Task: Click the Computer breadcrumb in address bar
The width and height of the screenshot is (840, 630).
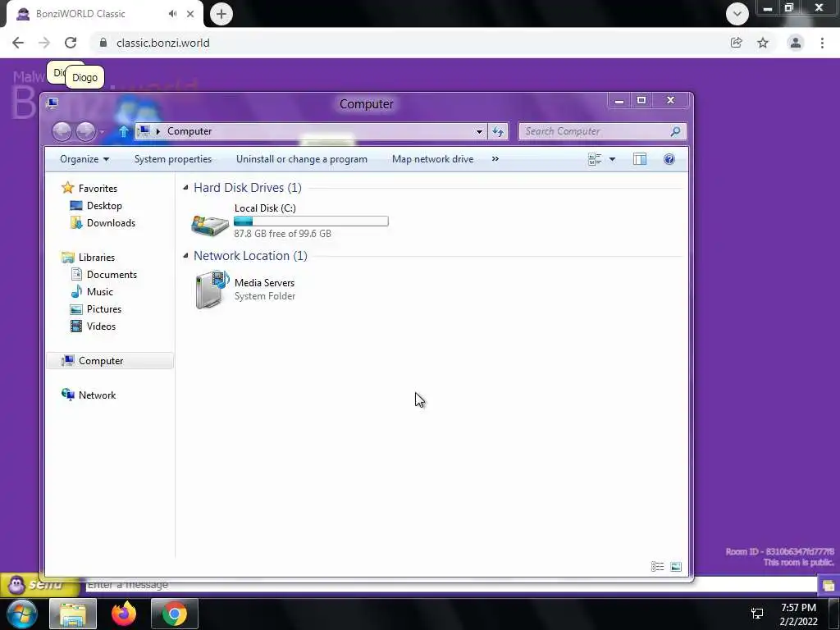Action: point(189,131)
